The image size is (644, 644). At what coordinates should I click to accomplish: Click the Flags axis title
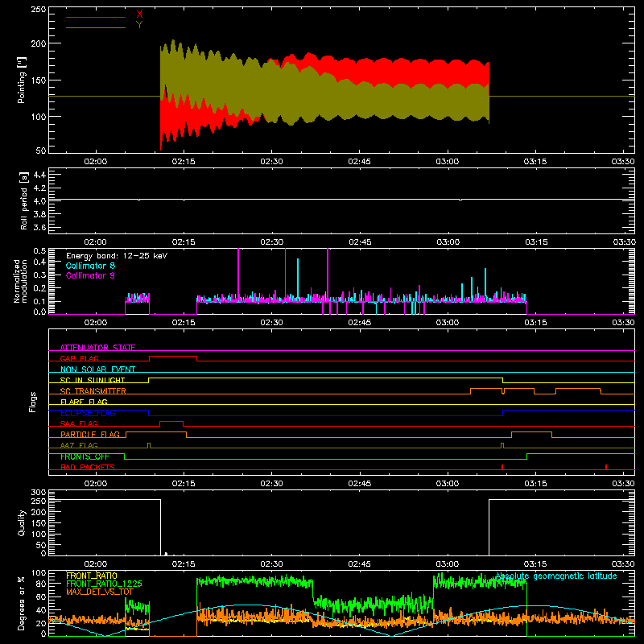32,402
